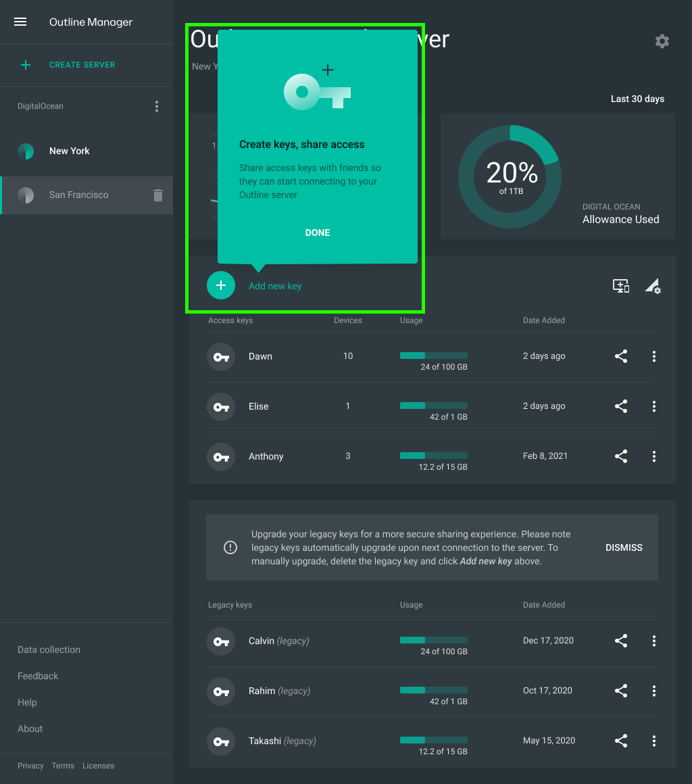This screenshot has height=784, width=692.
Task: Dismiss the legacy keys upgrade notice
Action: 624,547
